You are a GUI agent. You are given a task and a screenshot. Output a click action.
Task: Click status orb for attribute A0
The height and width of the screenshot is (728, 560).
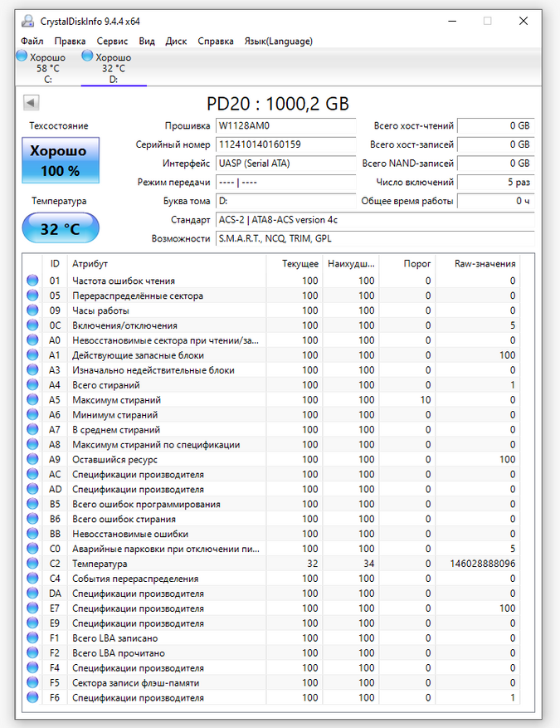(x=32, y=340)
